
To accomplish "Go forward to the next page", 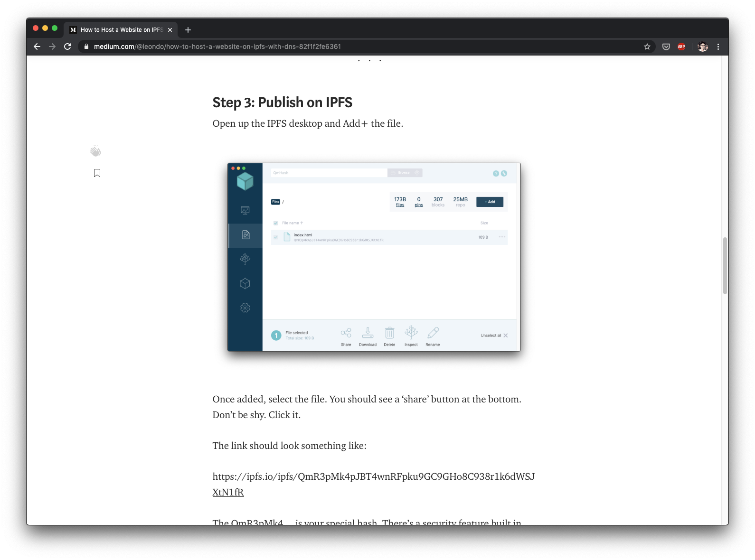I will tap(52, 47).
